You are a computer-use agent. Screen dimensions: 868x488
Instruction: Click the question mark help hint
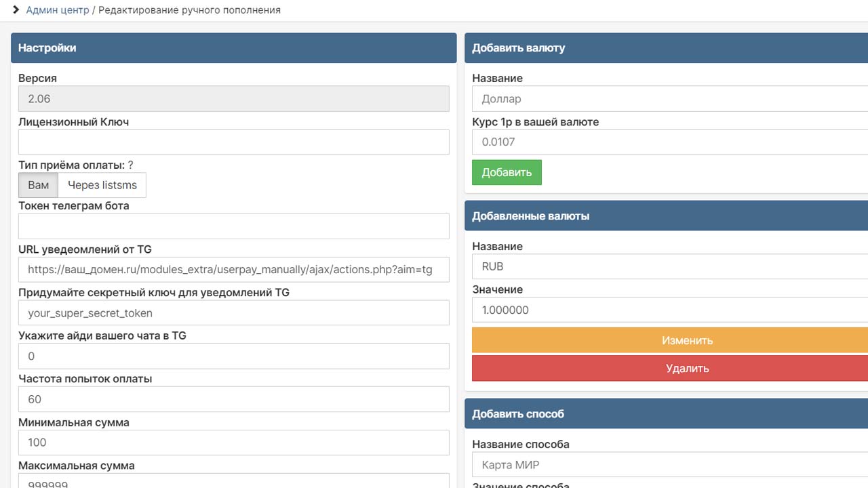(x=131, y=165)
